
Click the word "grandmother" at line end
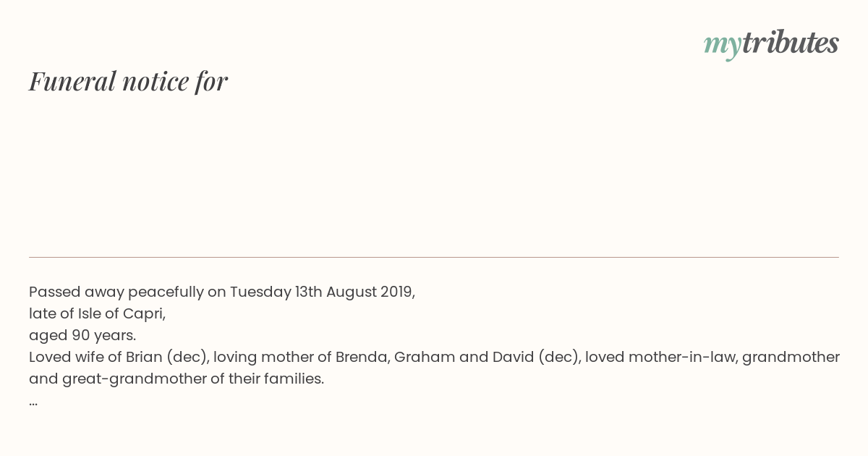791,357
